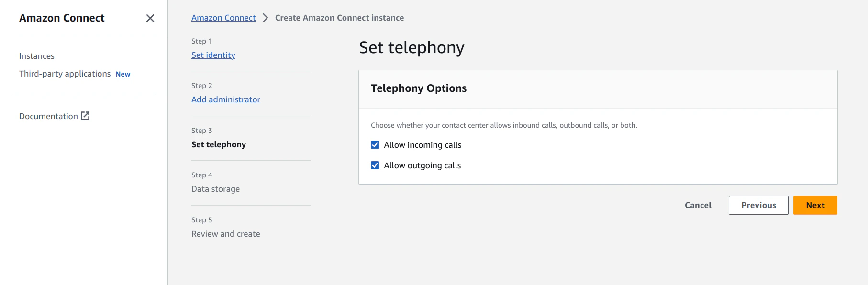This screenshot has height=285, width=868.
Task: Select Third-party applications
Action: pyautogui.click(x=65, y=74)
